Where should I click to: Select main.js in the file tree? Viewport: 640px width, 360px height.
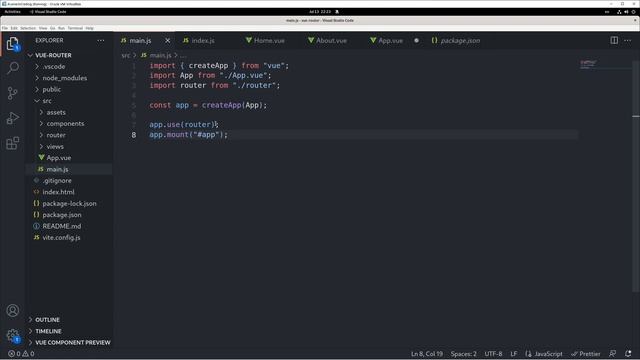pos(57,169)
